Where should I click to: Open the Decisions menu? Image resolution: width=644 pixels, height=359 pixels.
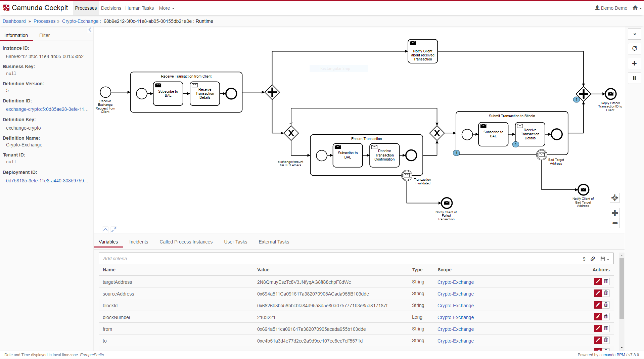[111, 8]
